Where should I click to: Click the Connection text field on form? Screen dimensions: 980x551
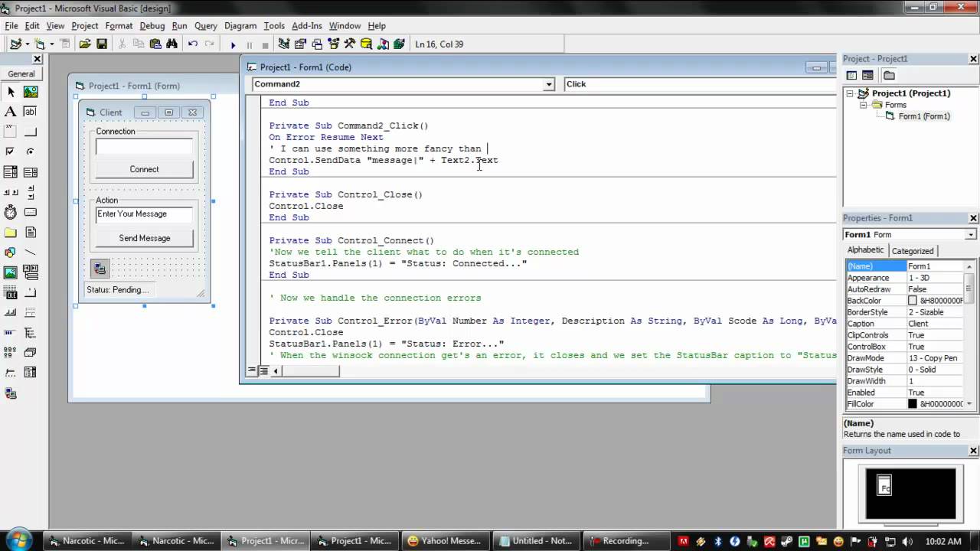pyautogui.click(x=144, y=147)
